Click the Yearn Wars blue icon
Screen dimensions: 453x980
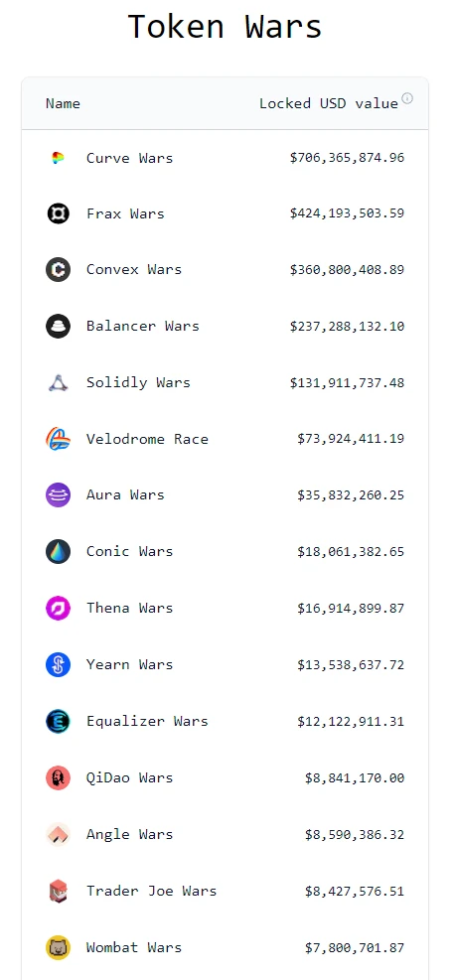pyautogui.click(x=58, y=664)
